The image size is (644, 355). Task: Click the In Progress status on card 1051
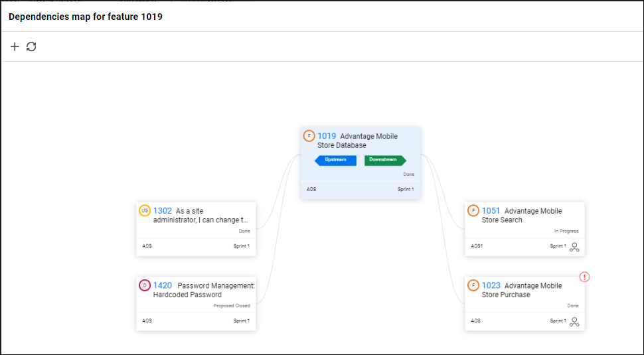(566, 231)
